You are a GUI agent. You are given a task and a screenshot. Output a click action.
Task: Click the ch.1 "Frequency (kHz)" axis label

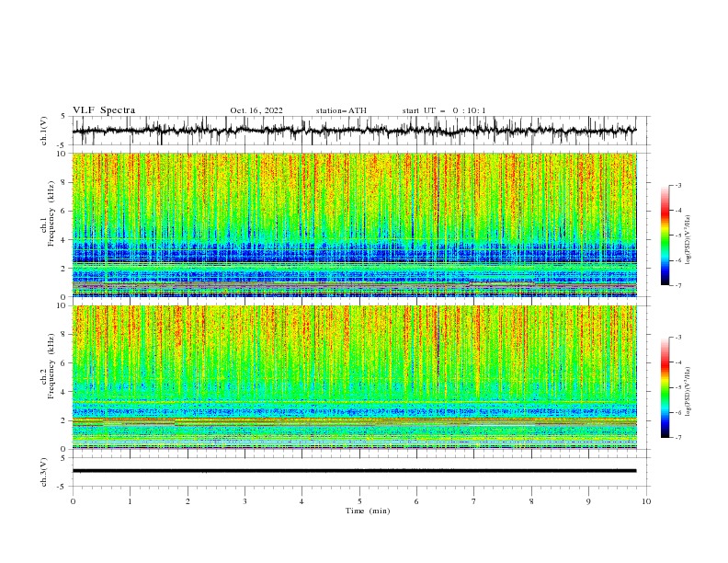tap(51, 213)
